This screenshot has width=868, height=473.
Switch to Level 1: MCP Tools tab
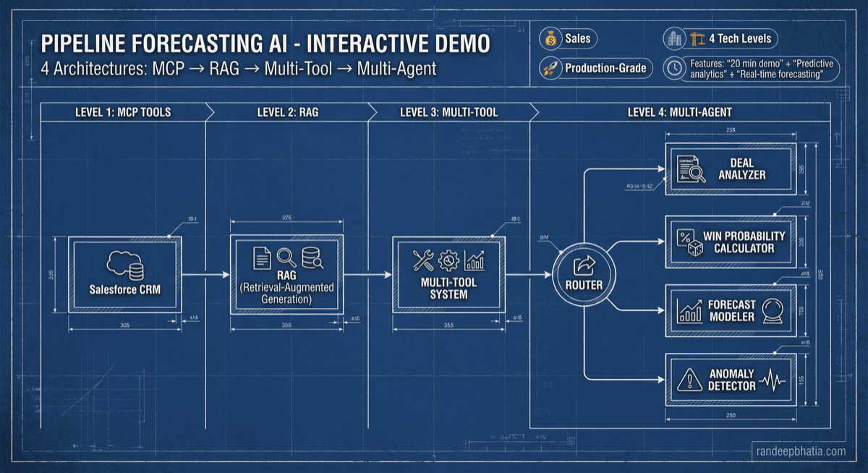pos(122,111)
